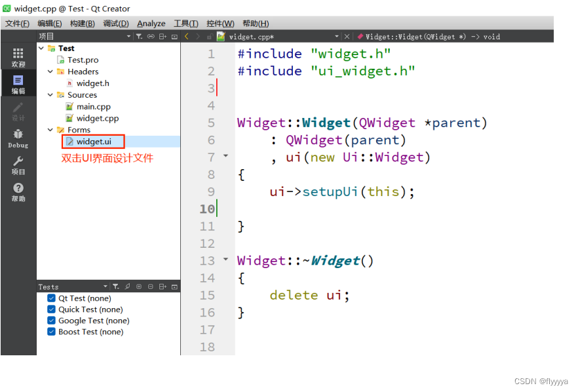
Task: Toggle the Qt Test checkbox
Action: 51,298
